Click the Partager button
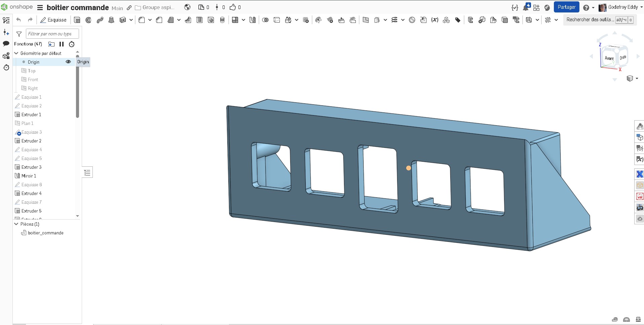Viewport: 644px width, 325px height. (566, 7)
